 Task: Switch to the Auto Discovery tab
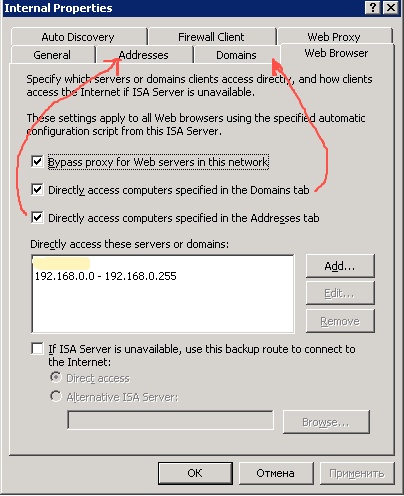point(78,37)
